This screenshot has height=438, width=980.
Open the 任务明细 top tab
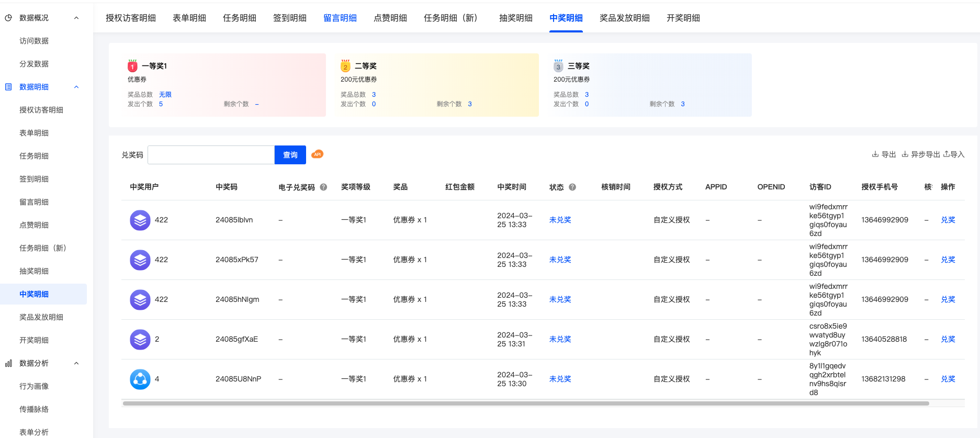tap(240, 18)
